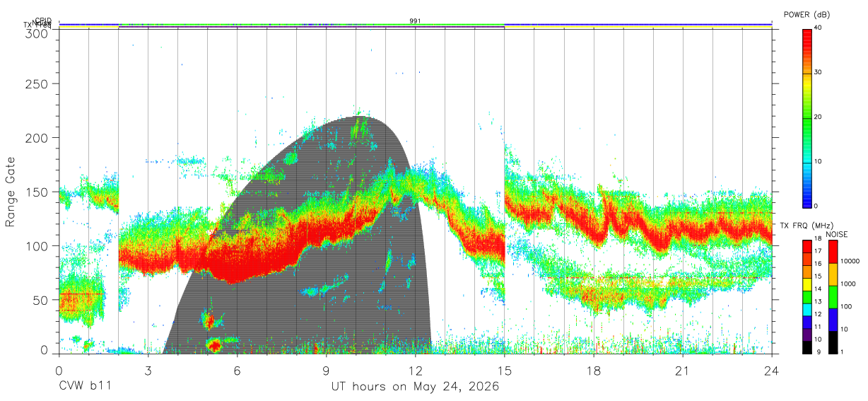
Task: Click the 'POWER (dB)' legend title
Action: tap(807, 14)
